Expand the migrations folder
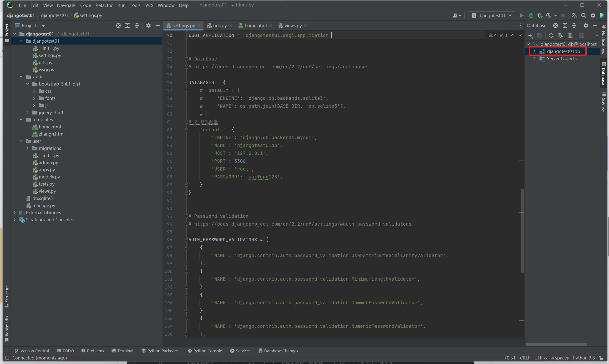The width and height of the screenshot is (609, 364). 27,148
